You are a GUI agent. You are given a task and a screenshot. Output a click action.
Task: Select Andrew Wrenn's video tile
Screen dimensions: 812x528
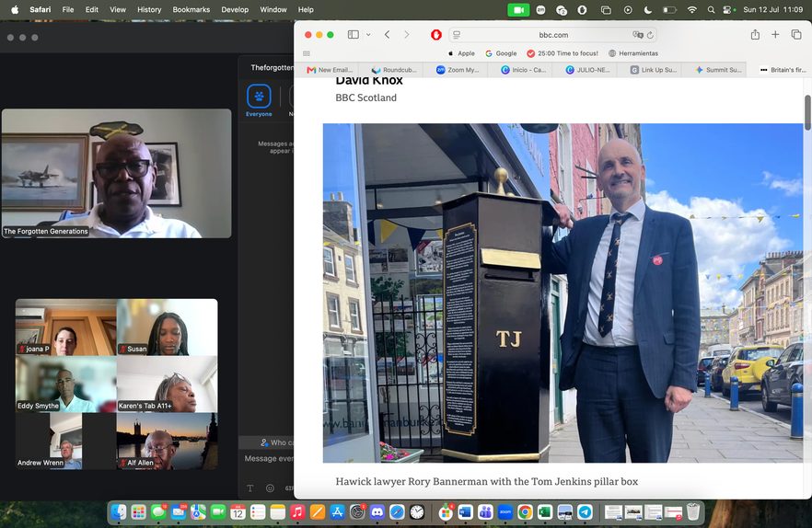click(x=65, y=441)
